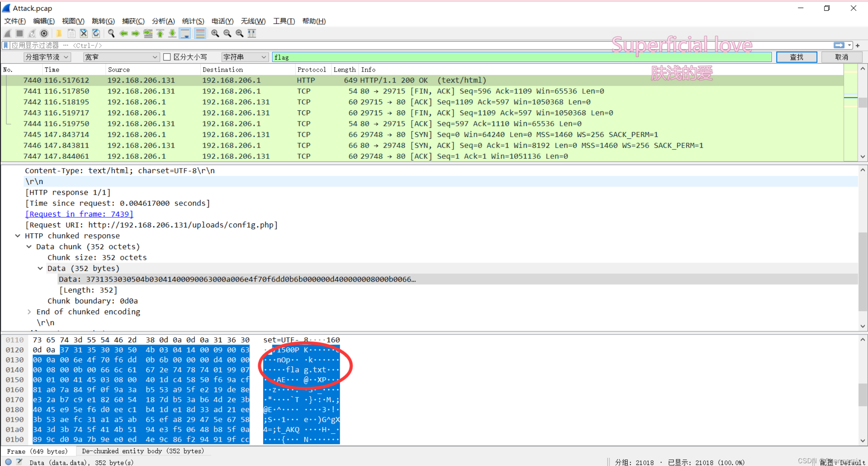The image size is (868, 466).
Task: Toggle auto-scroll during live capture icon
Action: point(185,34)
